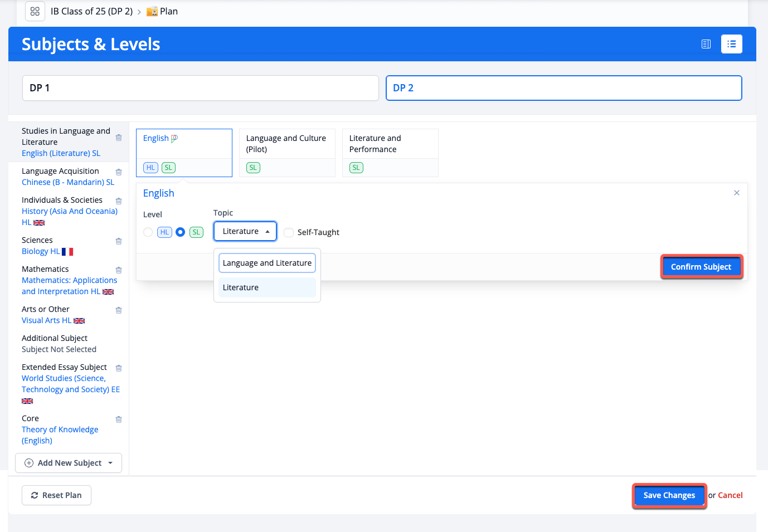Pick the Literature and Performance subject card
The width and height of the screenshot is (768, 532).
390,152
